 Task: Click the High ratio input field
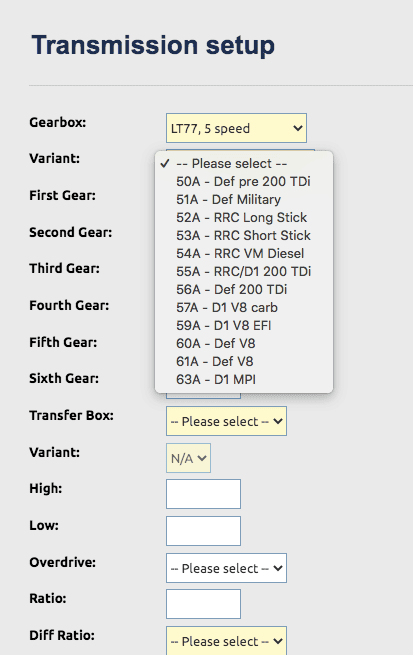(203, 494)
